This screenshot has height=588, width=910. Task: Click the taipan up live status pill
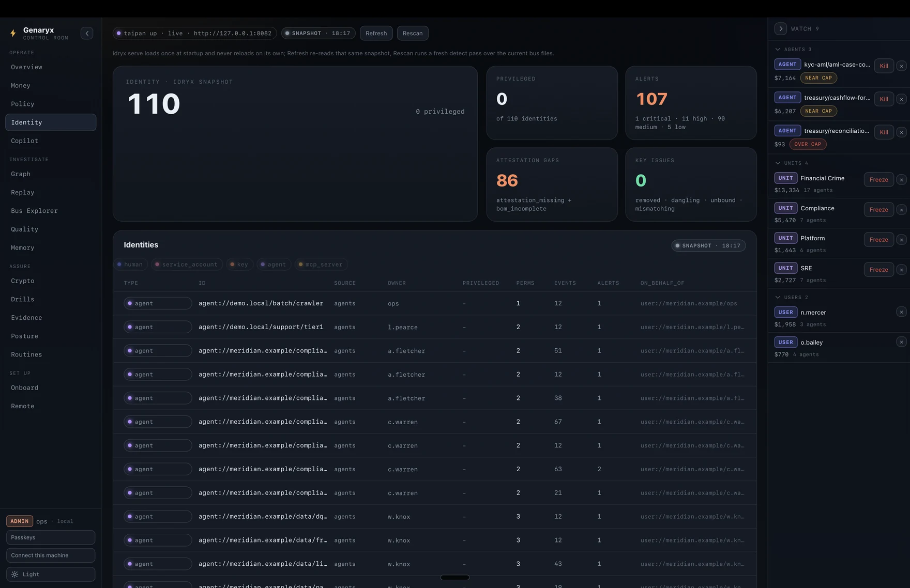point(194,33)
